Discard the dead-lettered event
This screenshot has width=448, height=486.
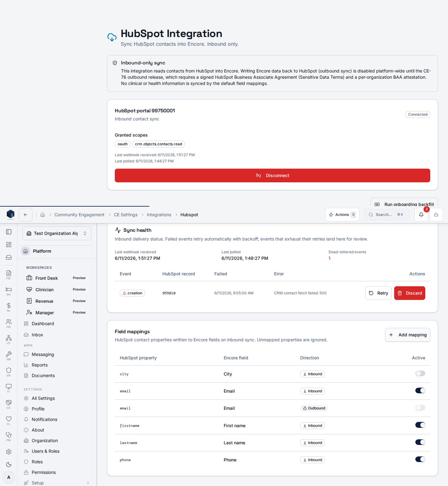(x=410, y=293)
